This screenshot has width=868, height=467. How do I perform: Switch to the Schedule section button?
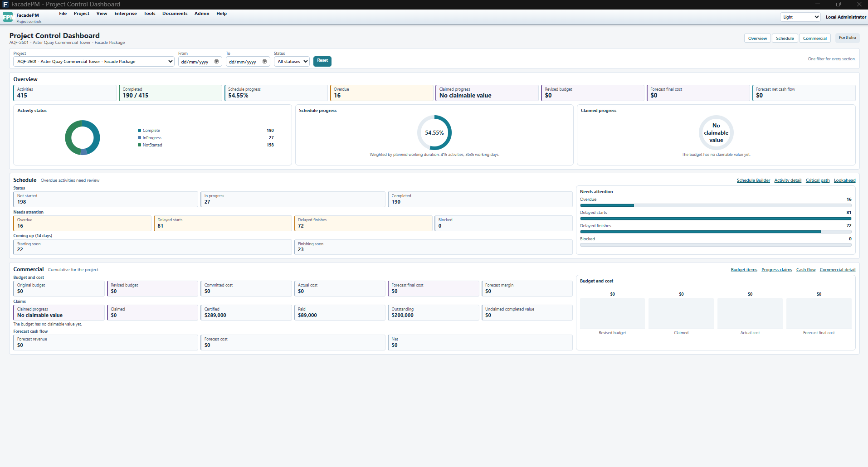785,39
